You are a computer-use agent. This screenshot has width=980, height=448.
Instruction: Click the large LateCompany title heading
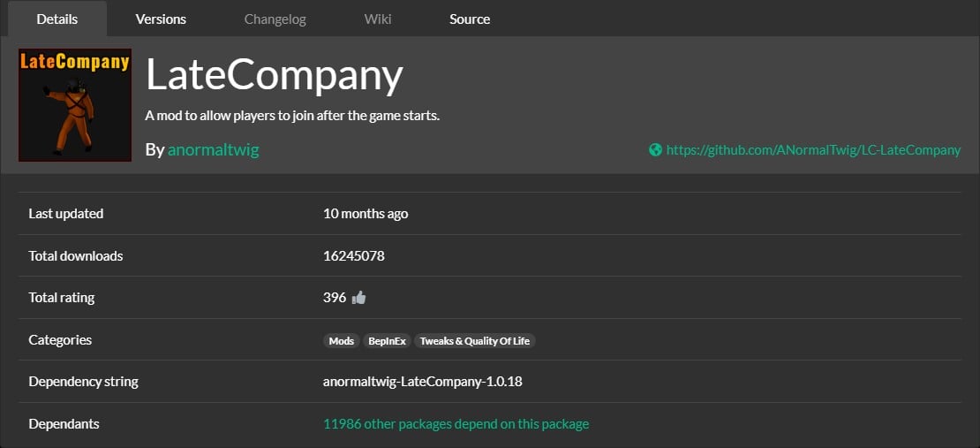(x=274, y=76)
